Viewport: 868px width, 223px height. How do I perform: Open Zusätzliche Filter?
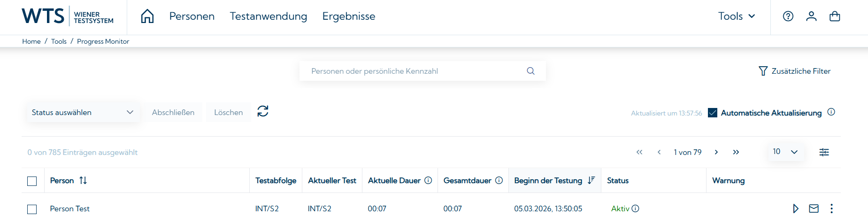point(795,71)
